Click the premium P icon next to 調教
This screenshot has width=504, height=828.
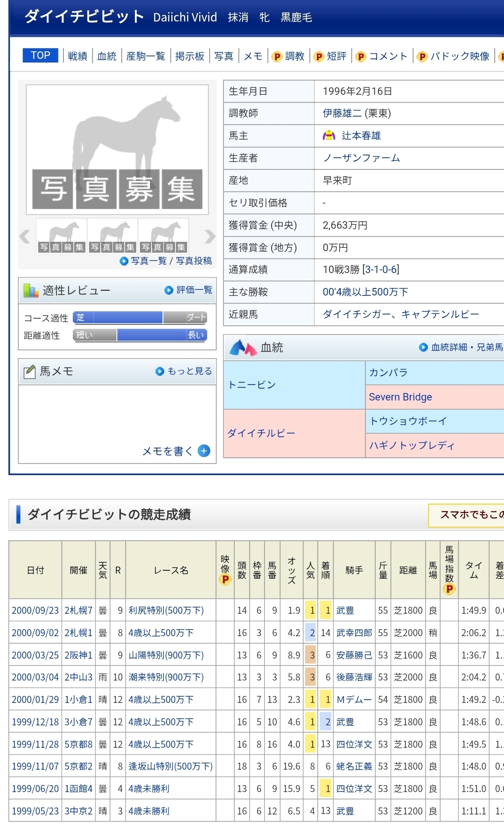coord(277,57)
